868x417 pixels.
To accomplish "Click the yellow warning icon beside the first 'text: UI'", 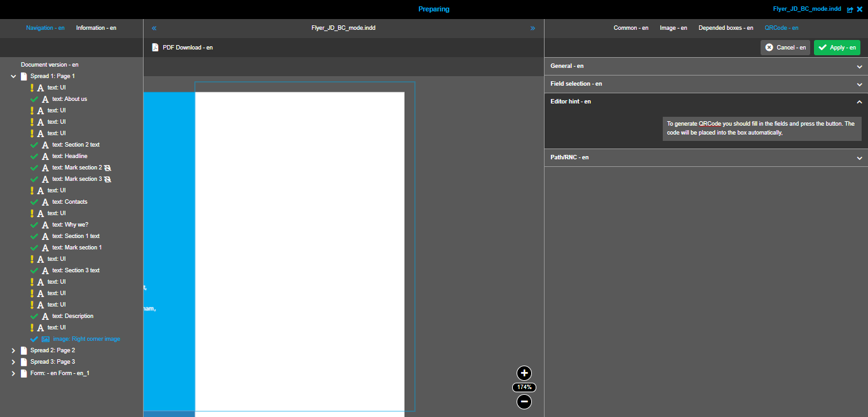I will point(32,87).
